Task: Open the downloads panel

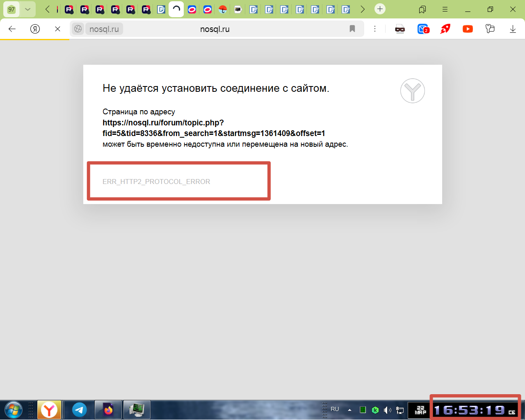Action: pos(513,29)
